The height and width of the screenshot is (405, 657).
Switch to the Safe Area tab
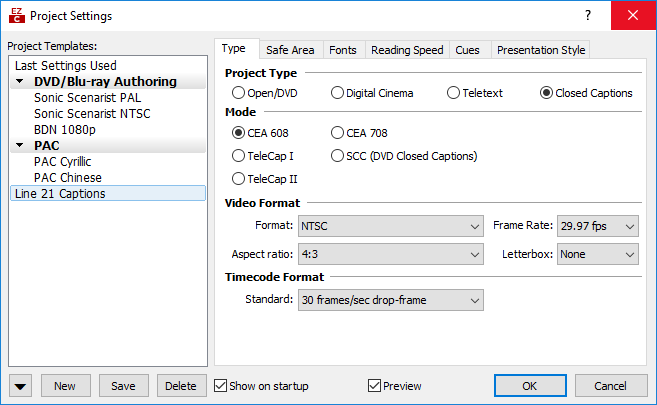[290, 50]
